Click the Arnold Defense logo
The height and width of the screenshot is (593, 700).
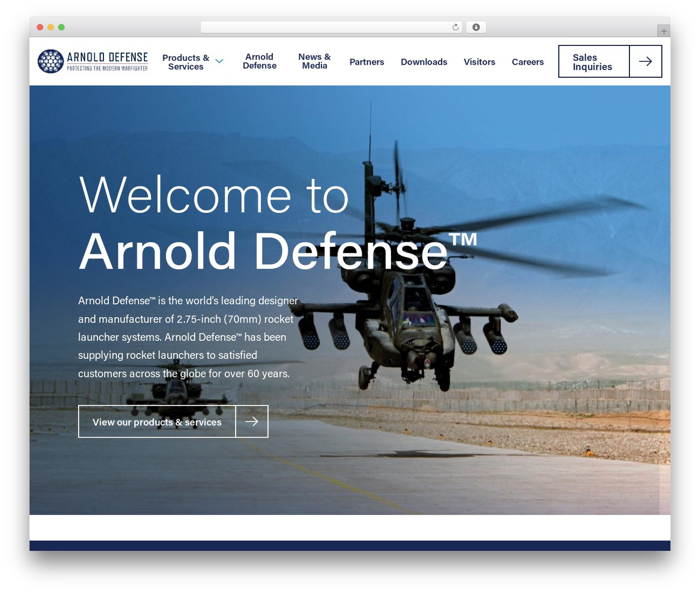pos(93,61)
